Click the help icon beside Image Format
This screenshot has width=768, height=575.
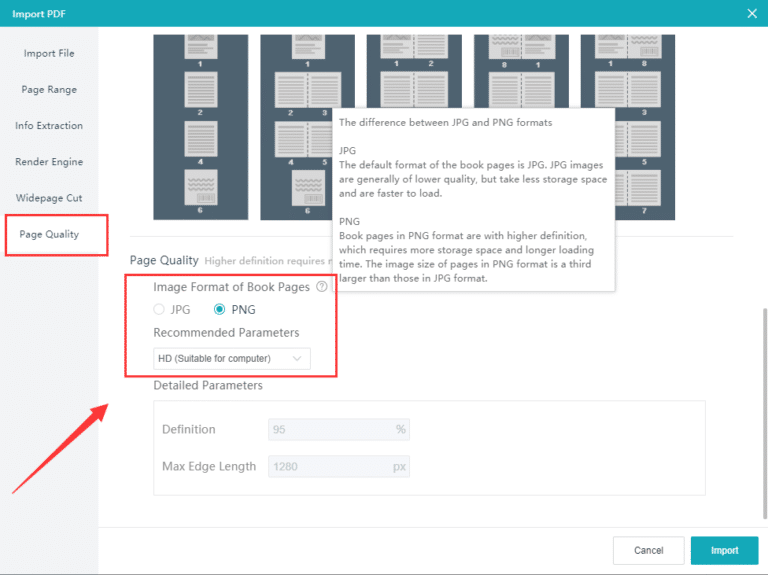click(x=322, y=287)
